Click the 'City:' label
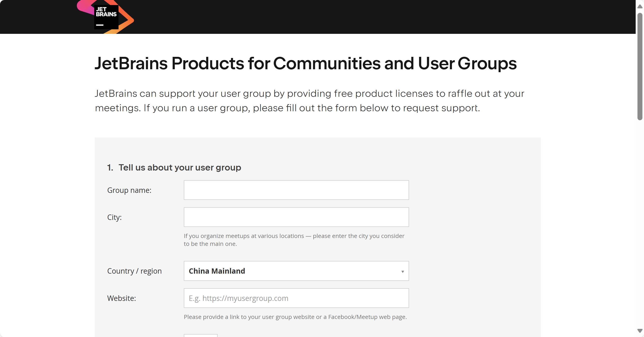This screenshot has width=644, height=337. tap(114, 217)
